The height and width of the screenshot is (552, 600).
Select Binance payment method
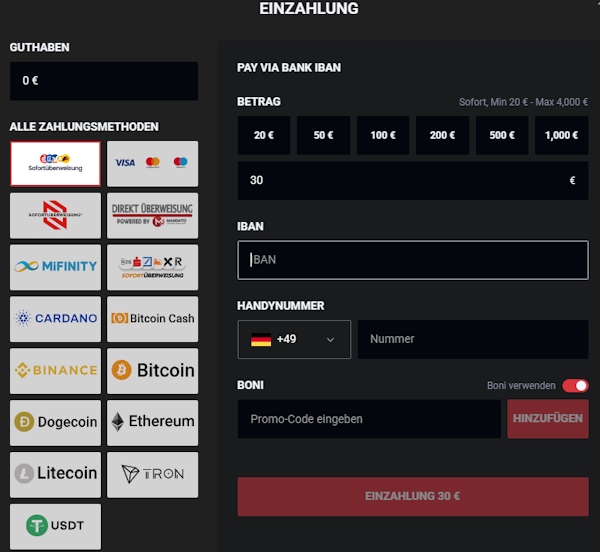55,371
